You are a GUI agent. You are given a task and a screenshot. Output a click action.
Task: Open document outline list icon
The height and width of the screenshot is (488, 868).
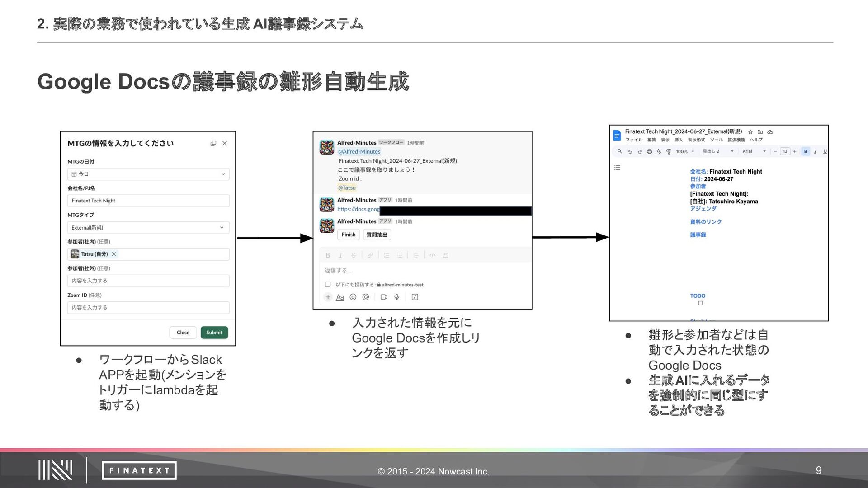coord(617,168)
